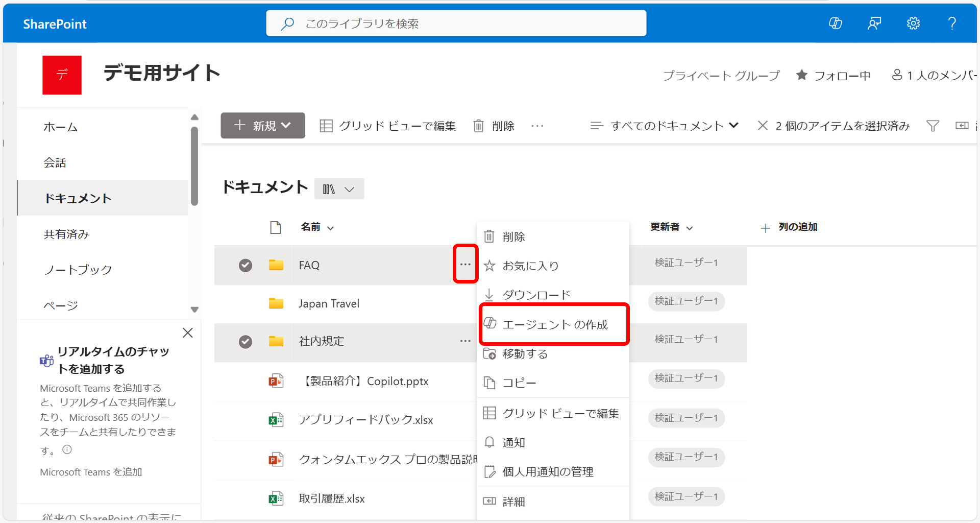This screenshot has height=523, width=980.
Task: Click the file type column header icon
Action: coord(276,227)
